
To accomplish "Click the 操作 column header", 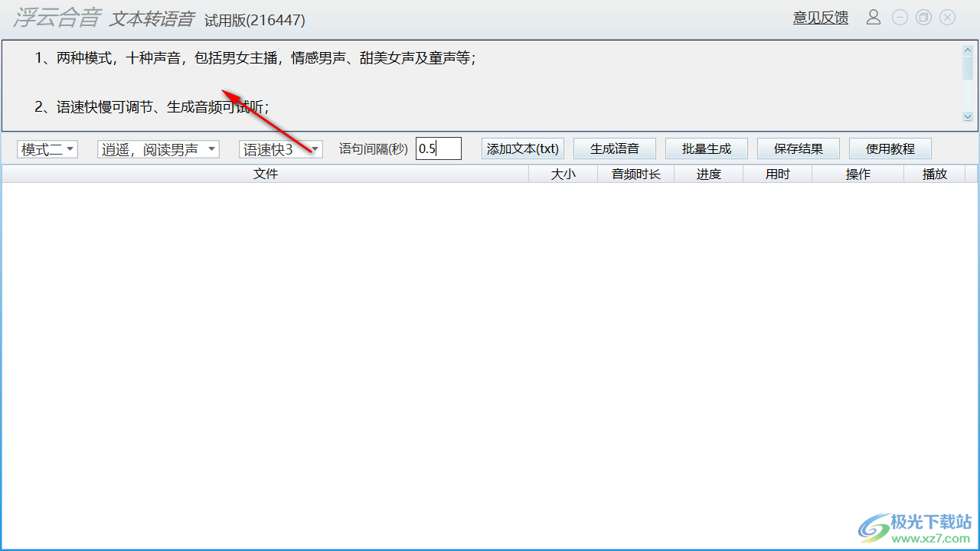I will (858, 174).
